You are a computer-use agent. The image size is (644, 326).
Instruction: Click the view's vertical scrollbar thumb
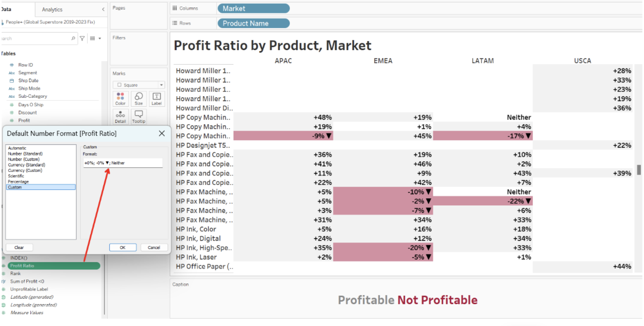coord(639,170)
